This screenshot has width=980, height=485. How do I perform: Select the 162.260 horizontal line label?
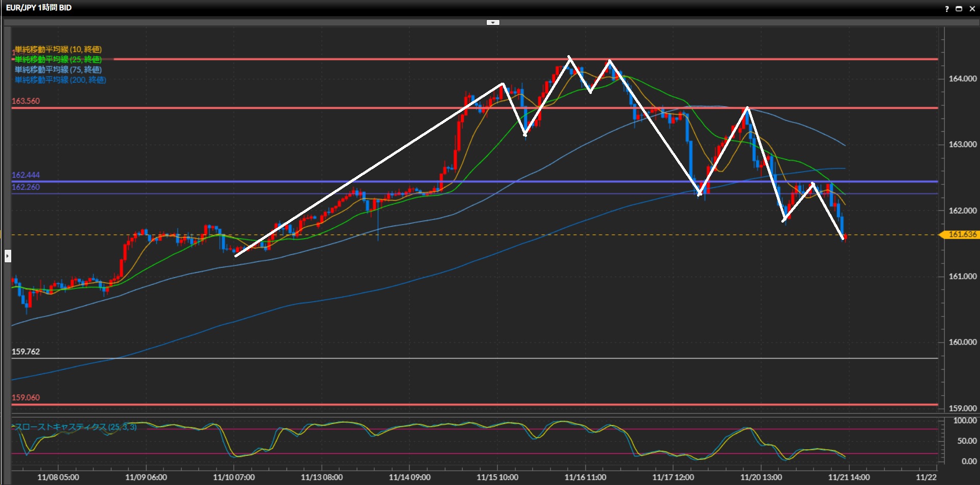(26, 187)
